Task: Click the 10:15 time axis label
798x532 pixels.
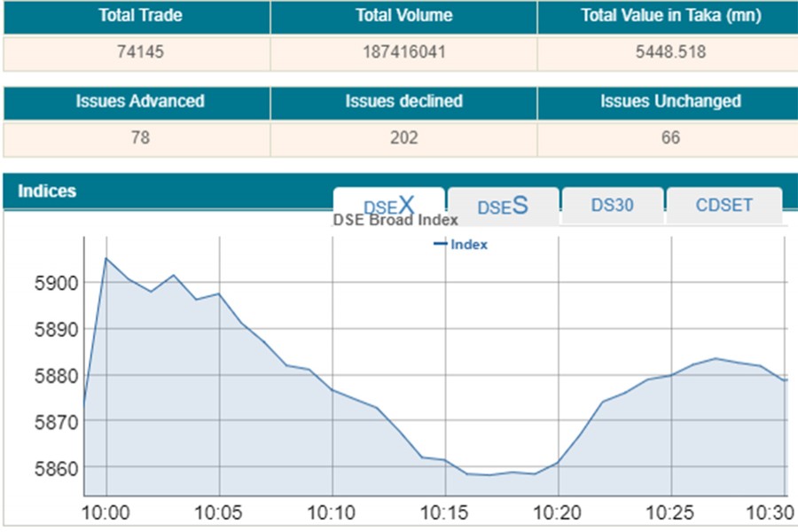Action: [445, 513]
